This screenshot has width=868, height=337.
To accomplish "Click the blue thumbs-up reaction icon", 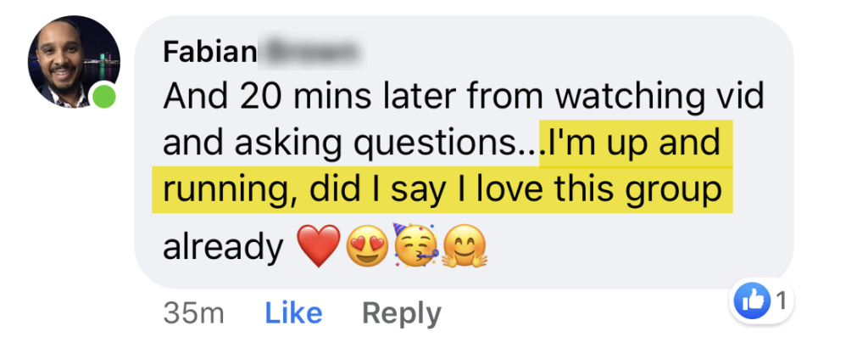I will 751,301.
